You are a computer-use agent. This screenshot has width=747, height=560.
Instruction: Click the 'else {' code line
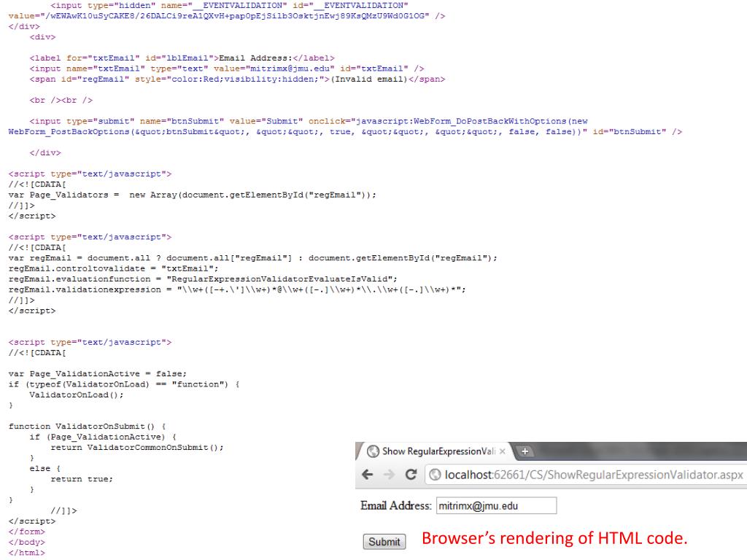pyautogui.click(x=45, y=469)
